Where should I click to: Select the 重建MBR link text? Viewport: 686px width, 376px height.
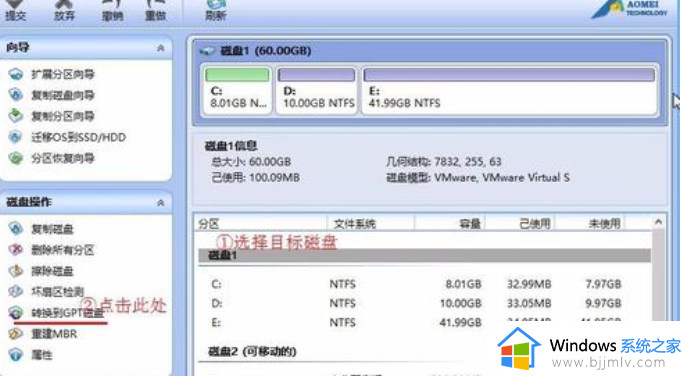pos(54,334)
